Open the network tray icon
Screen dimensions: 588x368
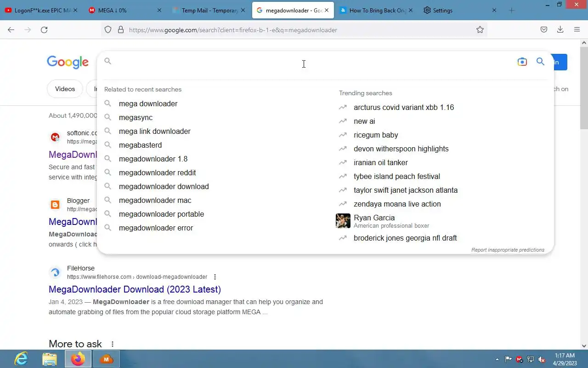tap(531, 359)
